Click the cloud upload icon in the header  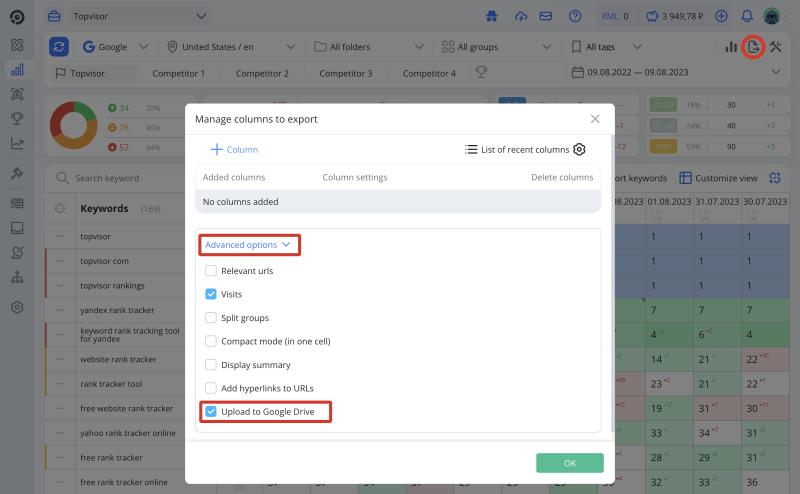coord(521,16)
